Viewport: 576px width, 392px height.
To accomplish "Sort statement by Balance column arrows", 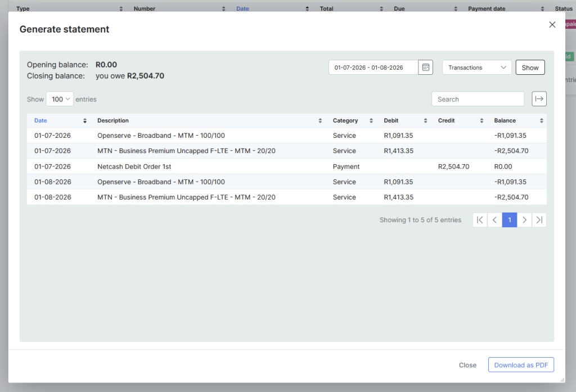I will tap(542, 120).
